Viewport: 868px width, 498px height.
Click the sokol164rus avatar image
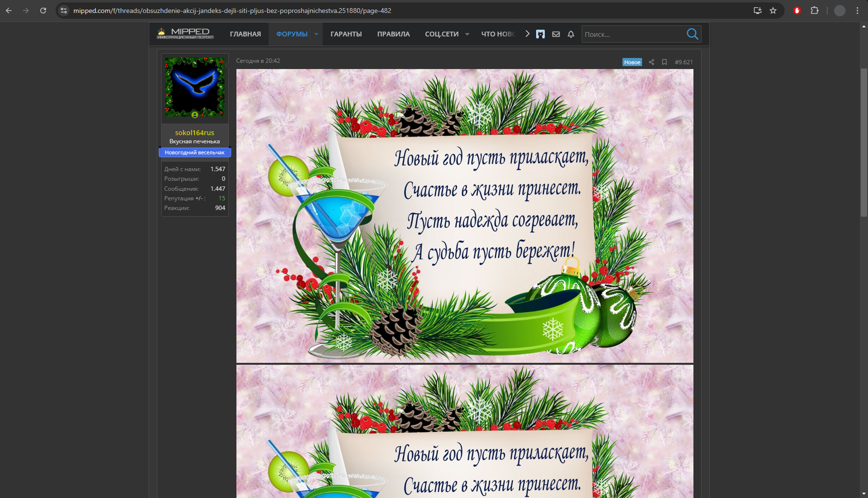pyautogui.click(x=195, y=87)
